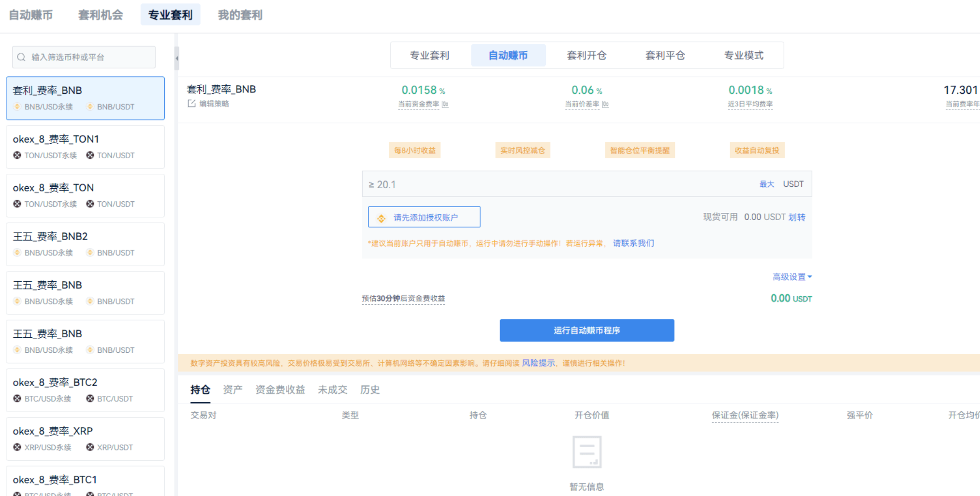Viewport: 980px width, 496px height.
Task: Collapse the strategy list side panel arrow
Action: pos(176,58)
